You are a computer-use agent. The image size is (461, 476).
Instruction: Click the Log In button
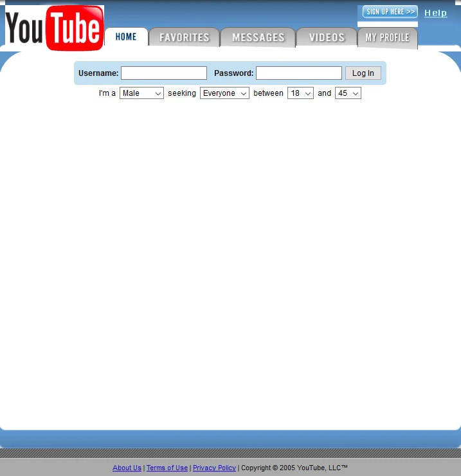tap(363, 73)
